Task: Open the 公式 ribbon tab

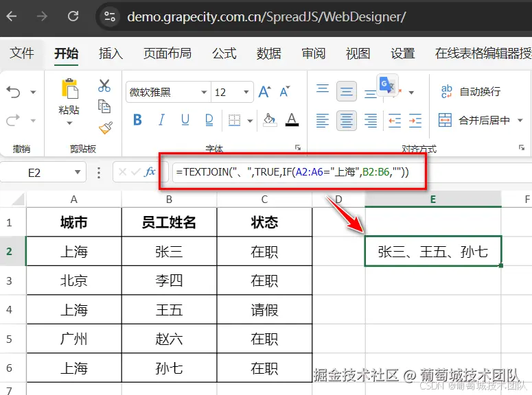Action: [x=224, y=53]
